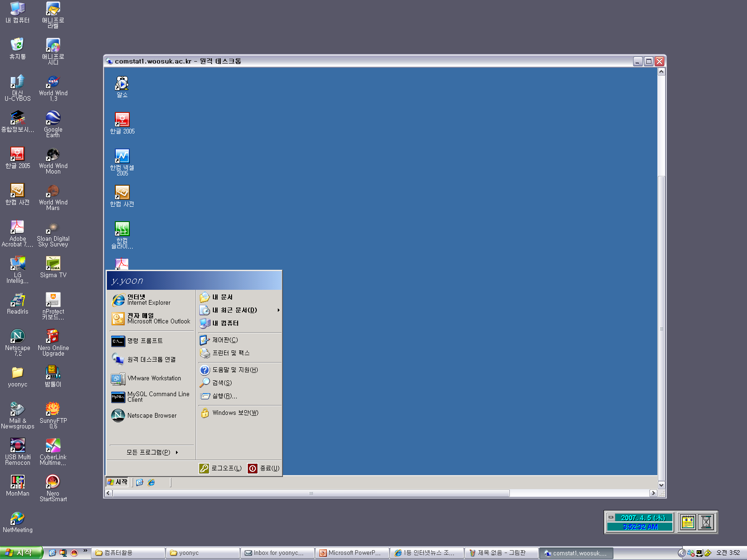Open 한컴 슬라이드 icon in remote desktop
The width and height of the screenshot is (747, 560).
coord(122,235)
